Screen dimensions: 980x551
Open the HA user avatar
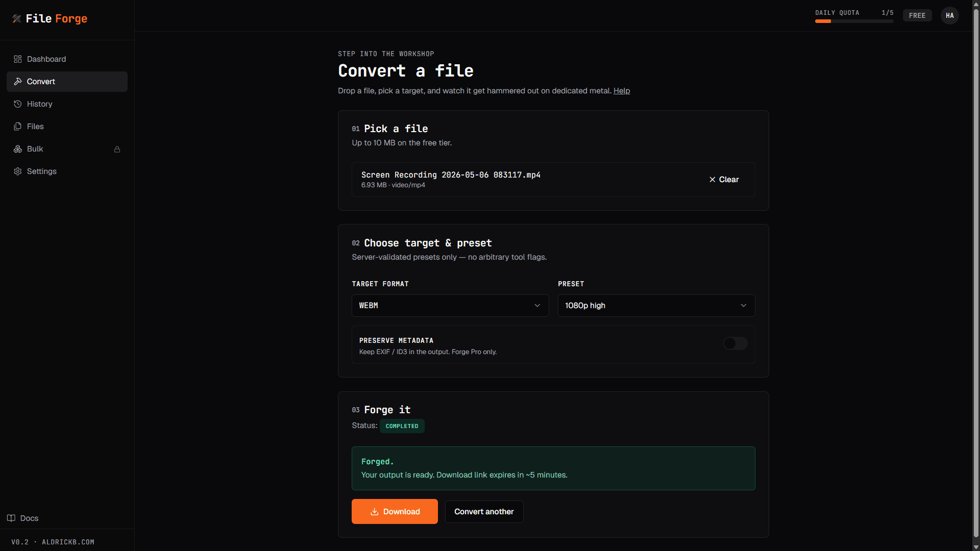click(950, 16)
